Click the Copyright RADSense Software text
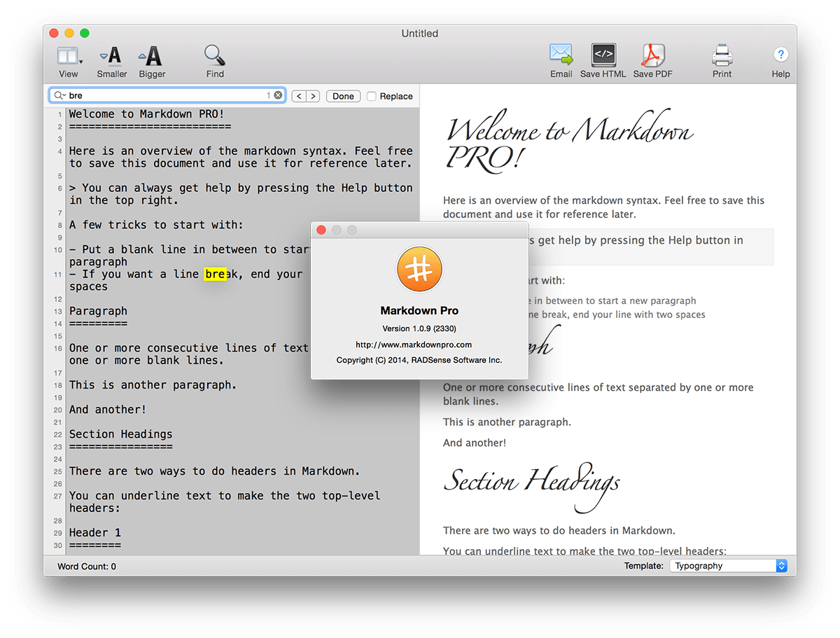Image resolution: width=840 pixels, height=638 pixels. coord(419,360)
